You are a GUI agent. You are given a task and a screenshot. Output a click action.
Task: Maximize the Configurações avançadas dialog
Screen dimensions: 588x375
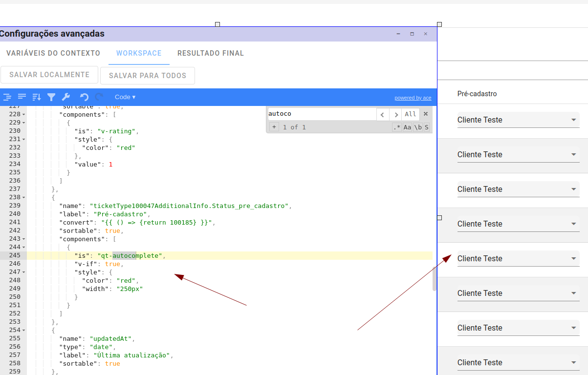(x=412, y=34)
